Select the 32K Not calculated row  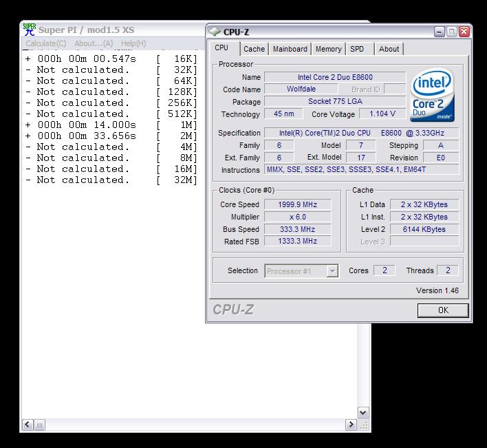pyautogui.click(x=111, y=70)
